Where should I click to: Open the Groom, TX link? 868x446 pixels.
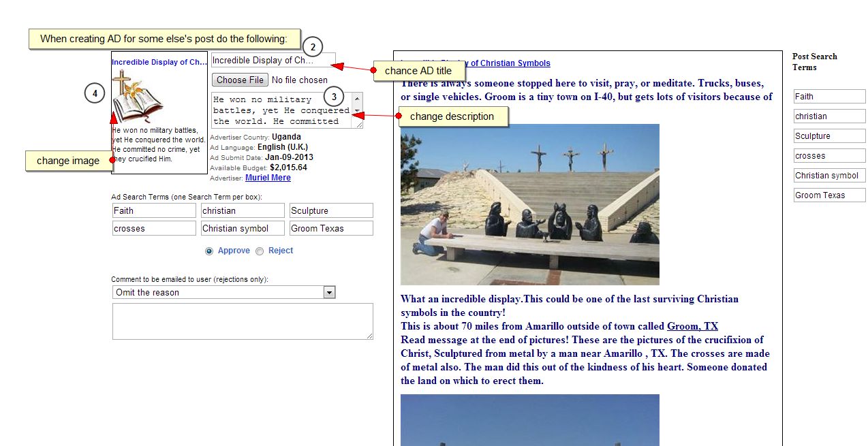[x=692, y=326]
